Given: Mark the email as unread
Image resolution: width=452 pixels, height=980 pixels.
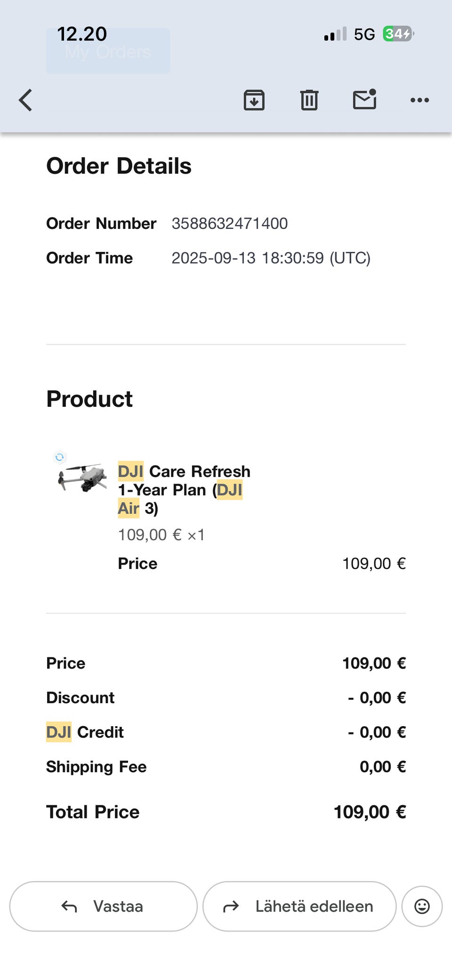Looking at the screenshot, I should coord(364,99).
